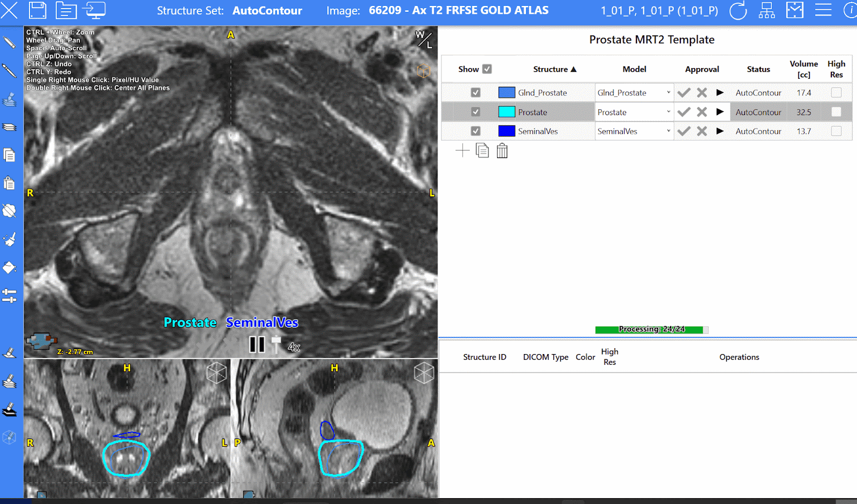This screenshot has height=504, width=857.
Task: Click the Processing 24/24 progress bar
Action: point(652,329)
